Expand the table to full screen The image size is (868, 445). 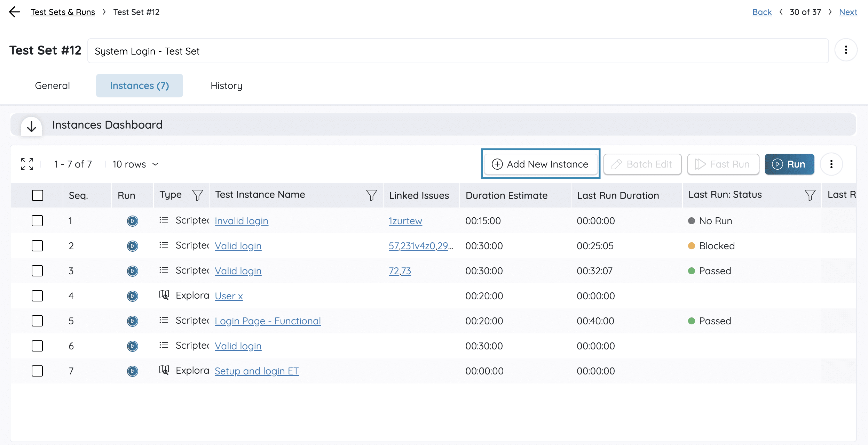(x=27, y=164)
